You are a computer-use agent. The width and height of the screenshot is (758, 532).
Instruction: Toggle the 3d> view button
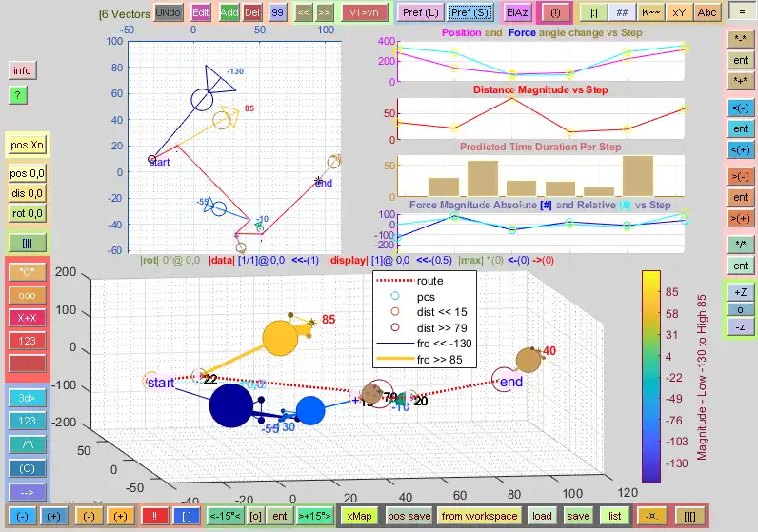click(x=27, y=398)
